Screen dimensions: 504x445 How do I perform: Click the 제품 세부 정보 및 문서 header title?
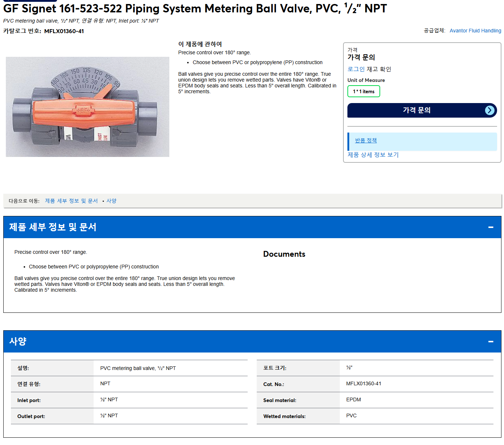point(53,227)
